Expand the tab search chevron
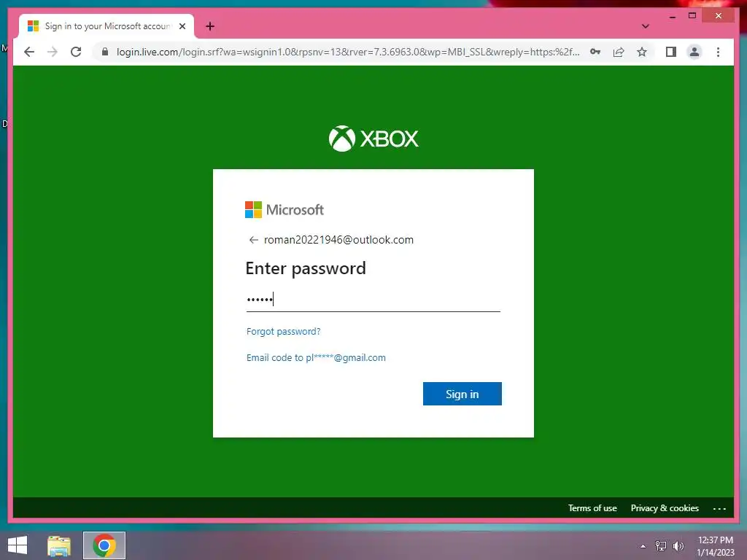This screenshot has width=747, height=560. [x=645, y=26]
